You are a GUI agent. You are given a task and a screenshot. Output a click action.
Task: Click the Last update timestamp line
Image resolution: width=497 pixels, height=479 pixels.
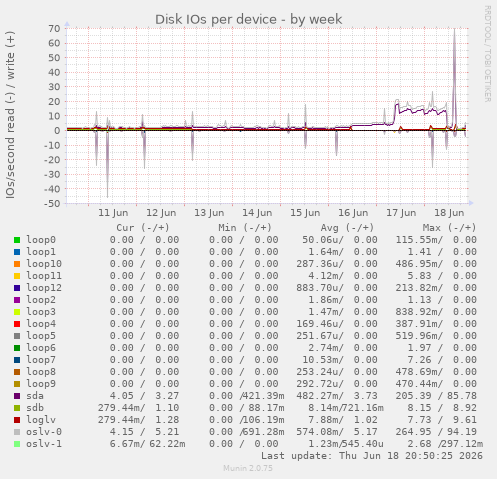[x=372, y=456]
